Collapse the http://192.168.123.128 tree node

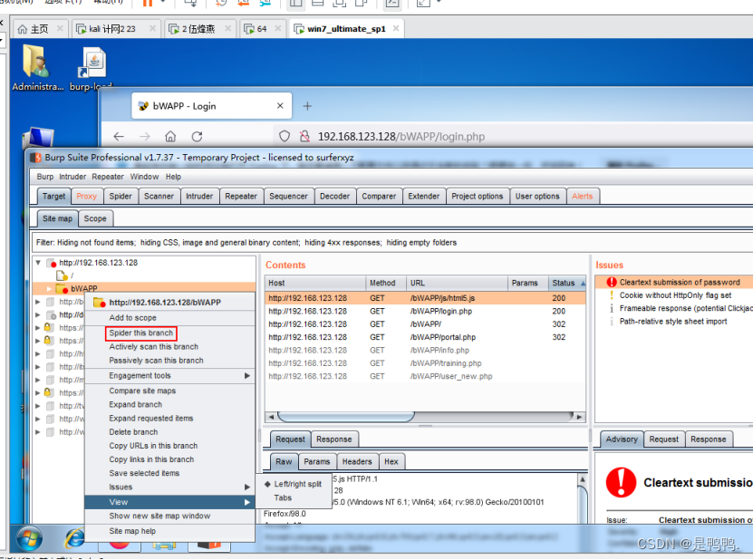(x=38, y=263)
